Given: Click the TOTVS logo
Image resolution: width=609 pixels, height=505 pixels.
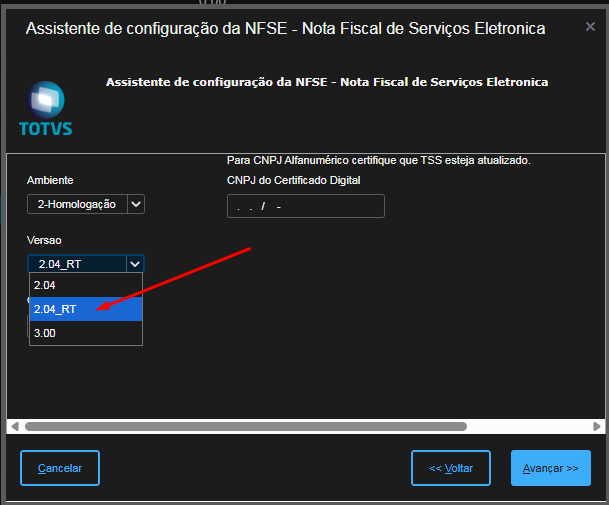Looking at the screenshot, I should 45,109.
